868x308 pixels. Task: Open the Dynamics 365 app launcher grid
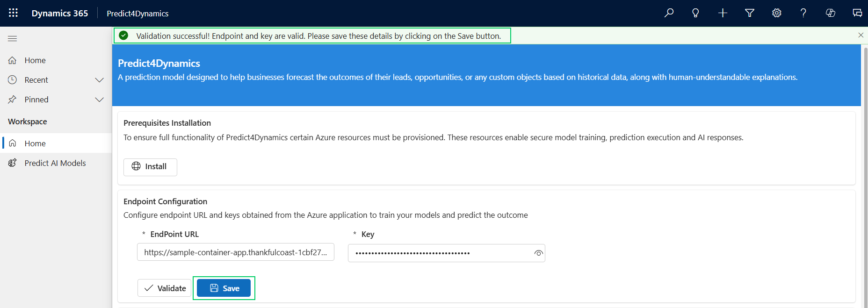click(x=13, y=13)
